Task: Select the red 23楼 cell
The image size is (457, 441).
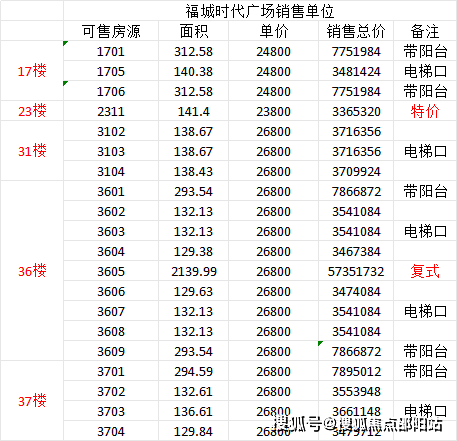Action: point(32,111)
